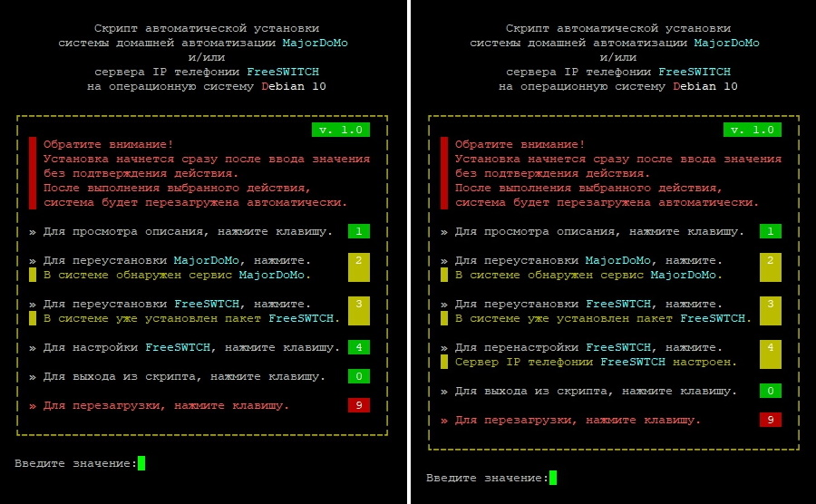Viewport: 816px width, 504px height.
Task: Click the red 9 badge in left terminal
Action: point(358,405)
